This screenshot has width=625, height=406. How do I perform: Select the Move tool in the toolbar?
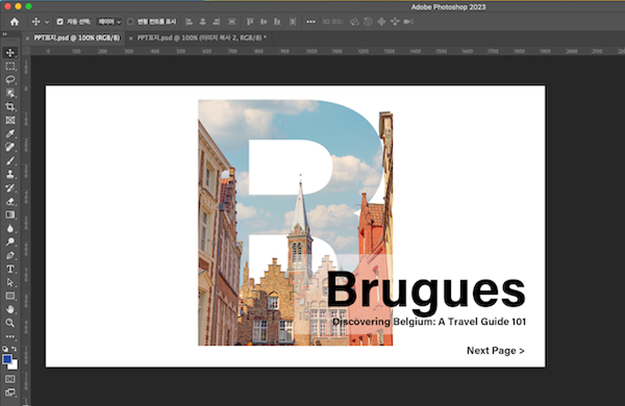point(11,52)
